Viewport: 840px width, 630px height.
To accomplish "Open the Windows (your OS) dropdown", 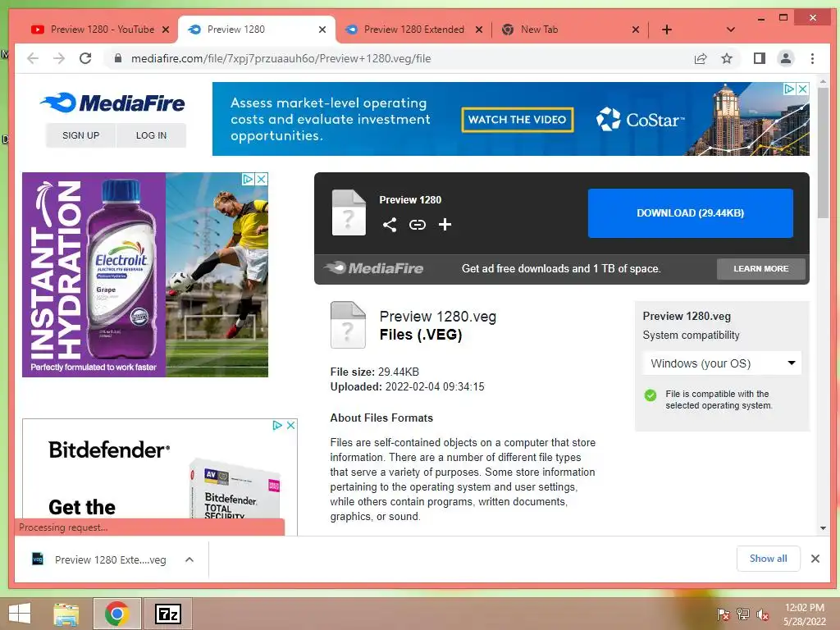I will point(722,363).
